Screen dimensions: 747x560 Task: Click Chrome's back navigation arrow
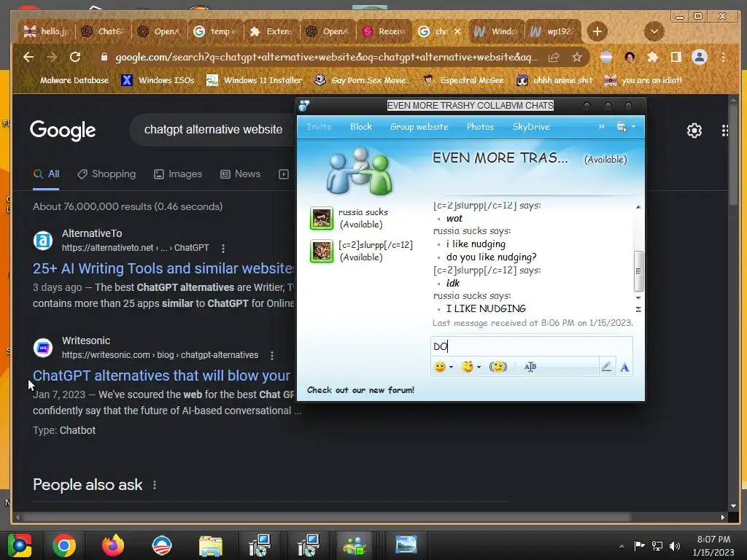(28, 57)
